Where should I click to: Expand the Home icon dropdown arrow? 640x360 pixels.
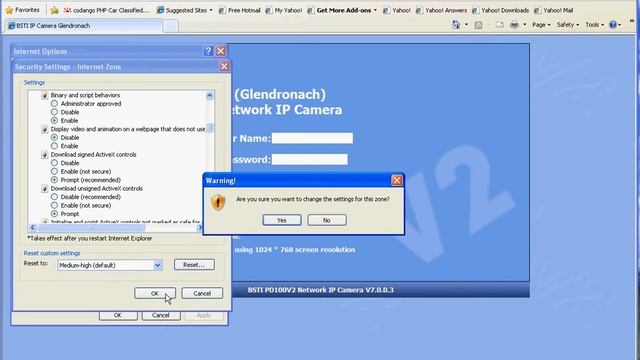point(466,25)
